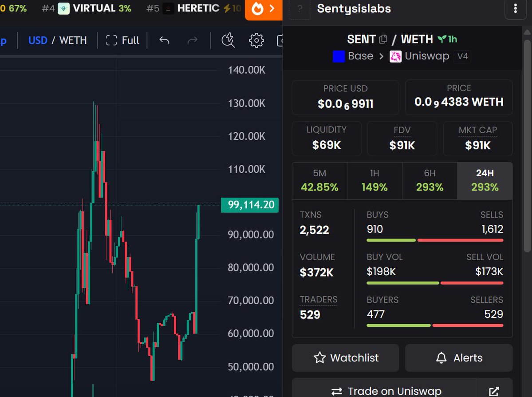Redo the chart action
The height and width of the screenshot is (397, 532).
coord(193,40)
